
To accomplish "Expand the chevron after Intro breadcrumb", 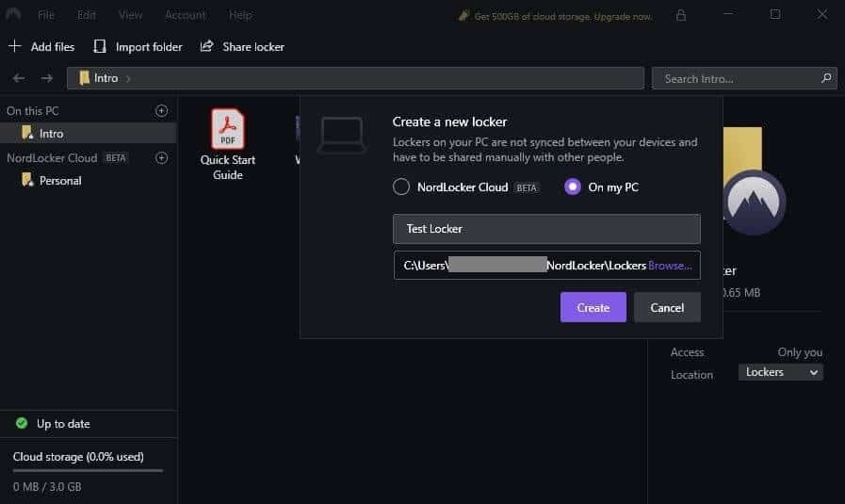I will tap(128, 79).
